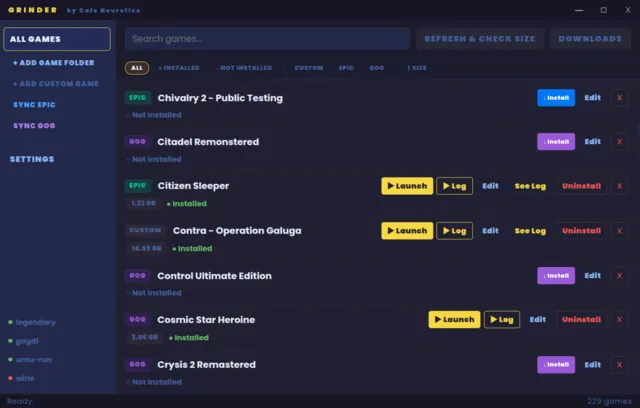Show only CUSTOM games
This screenshot has height=408, width=640.
pos(309,68)
